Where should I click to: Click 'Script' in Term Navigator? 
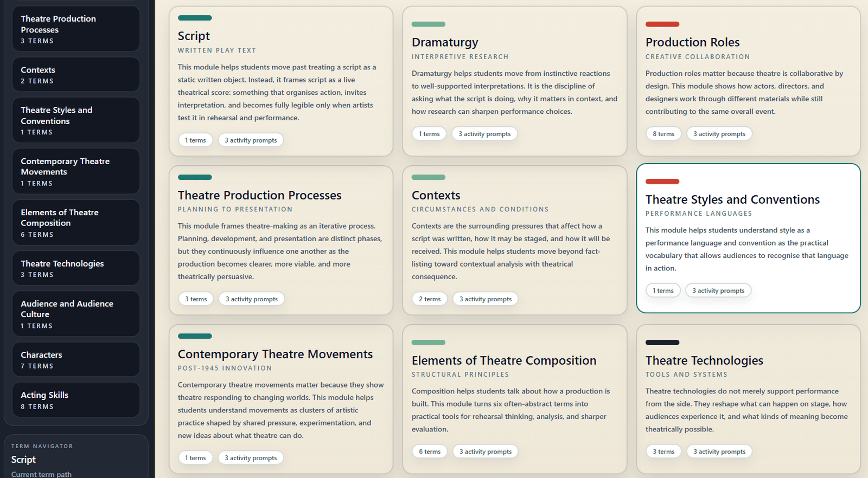(x=23, y=460)
